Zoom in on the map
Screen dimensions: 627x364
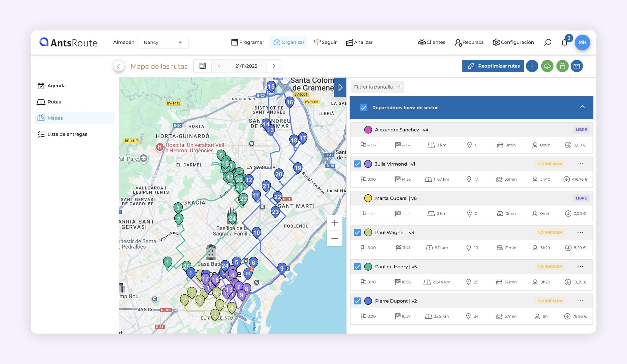pos(334,223)
